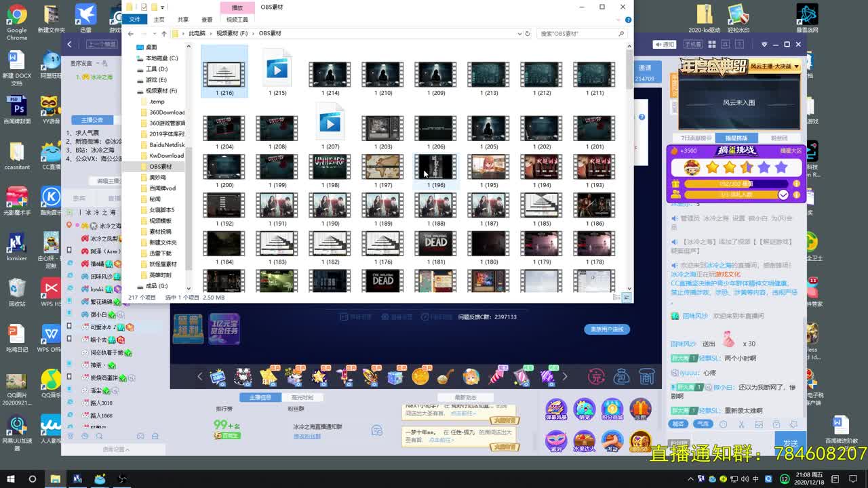This screenshot has width=868, height=488.
Task: Select the 迅雷下载 folder in the tree
Action: point(160,253)
